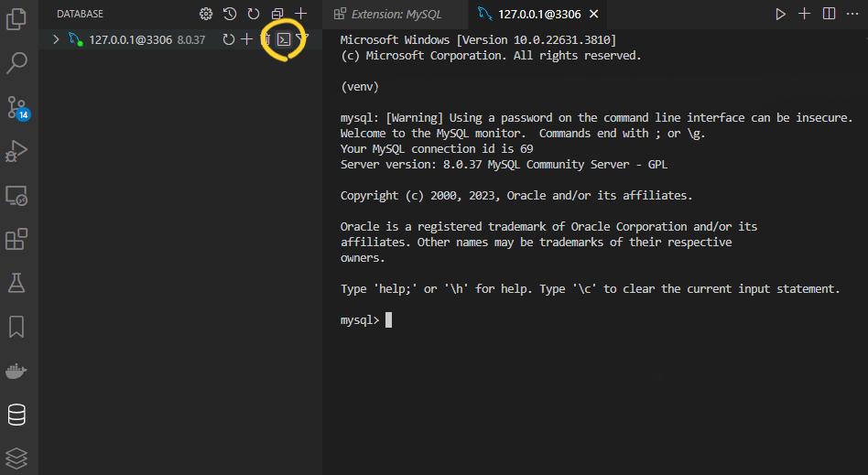
Task: Open the Testing flask icon
Action: pos(16,283)
